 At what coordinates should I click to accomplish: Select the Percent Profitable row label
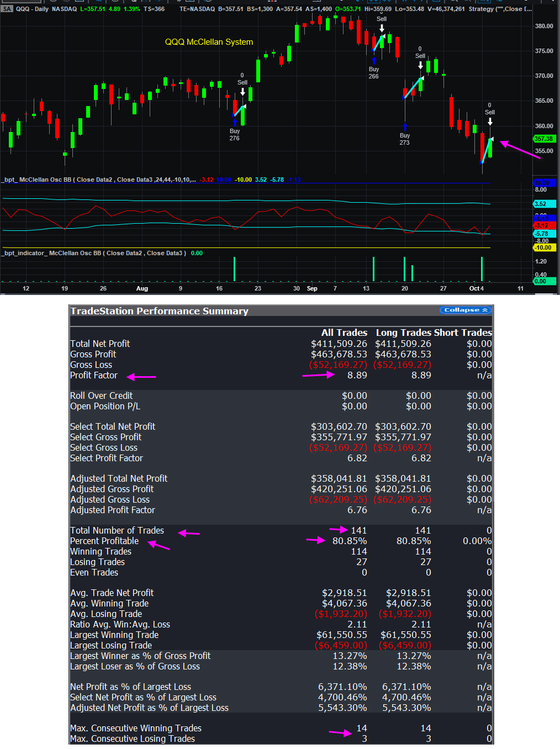click(104, 541)
